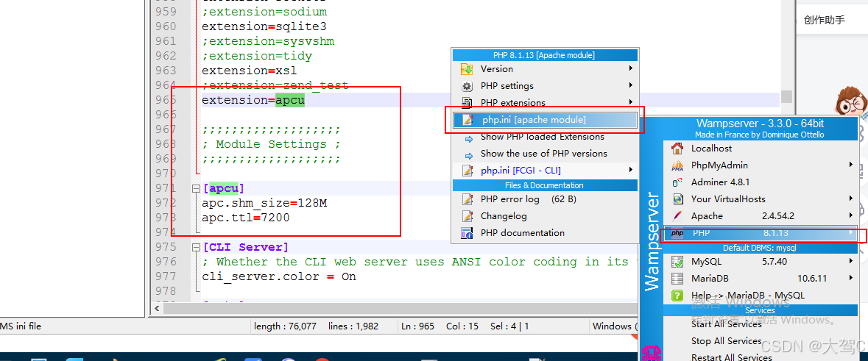Click 'lines : 1,982' in status bar
Screen dimensions: 868x361
(x=353, y=326)
